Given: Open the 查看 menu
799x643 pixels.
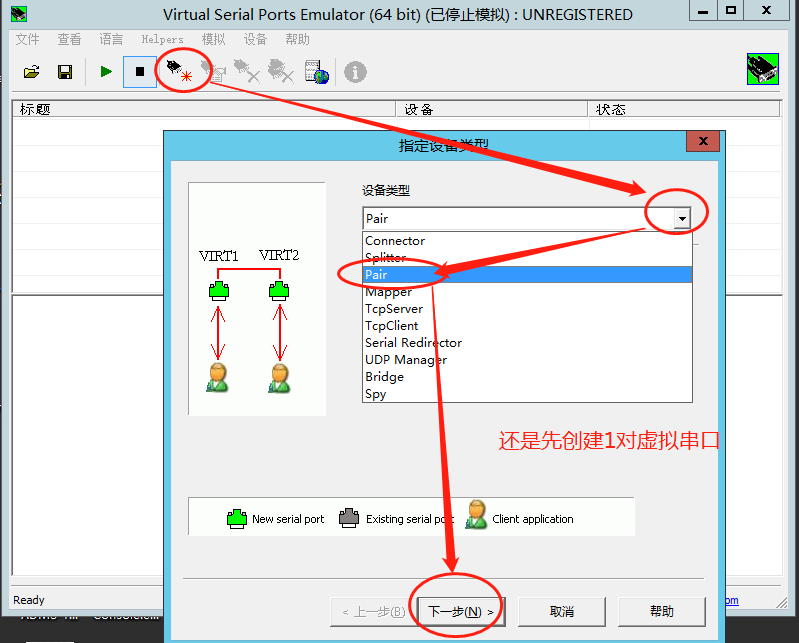Looking at the screenshot, I should (69, 39).
